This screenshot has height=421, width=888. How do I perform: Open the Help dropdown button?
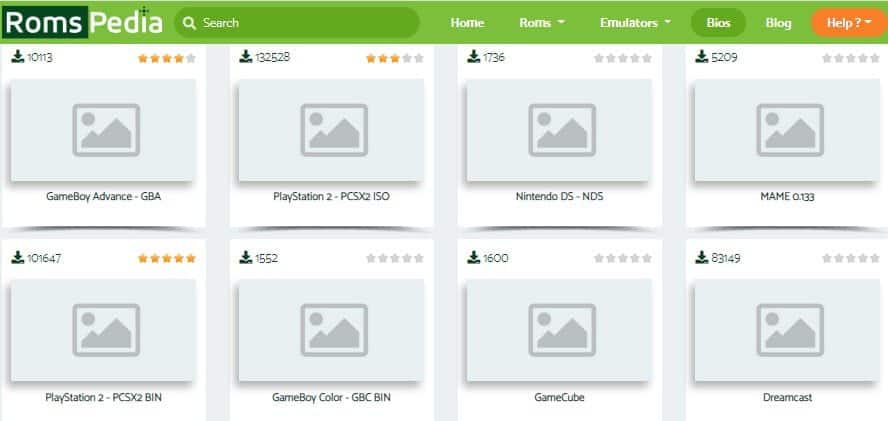tap(849, 23)
